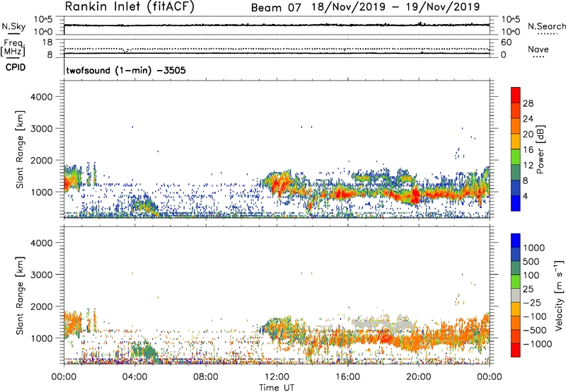This screenshot has height=392, width=566.
Task: Click the "100" velocity colorbar value
Action: point(531,275)
